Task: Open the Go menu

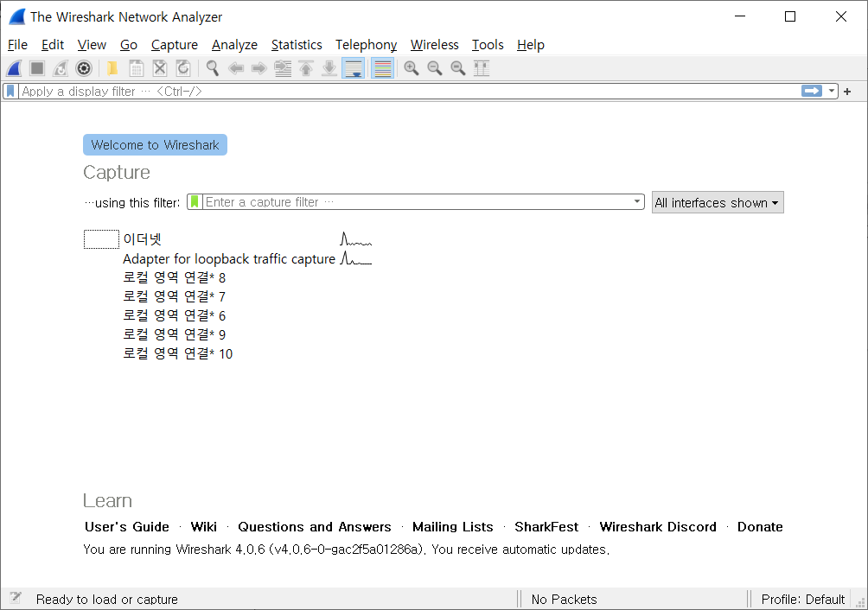Action: pyautogui.click(x=129, y=45)
